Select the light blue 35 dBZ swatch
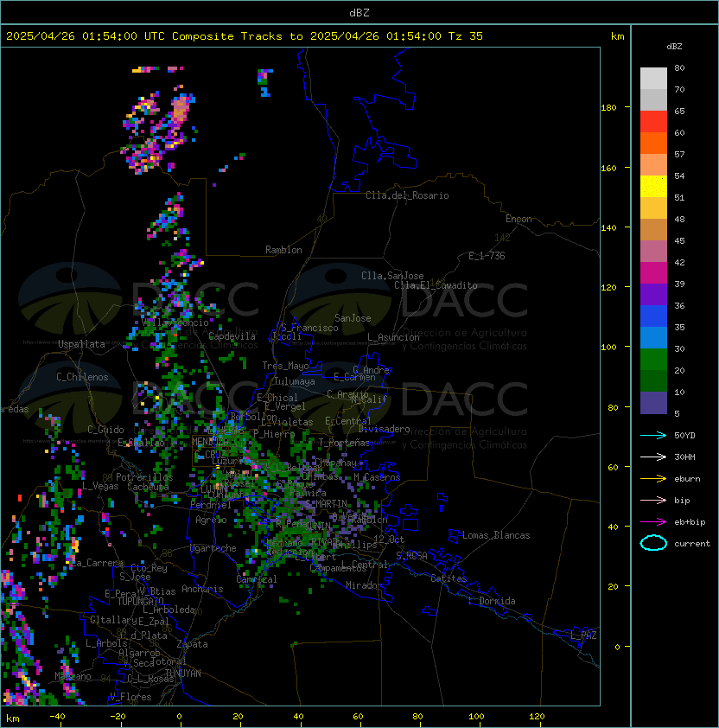719x728 pixels. pos(653,337)
